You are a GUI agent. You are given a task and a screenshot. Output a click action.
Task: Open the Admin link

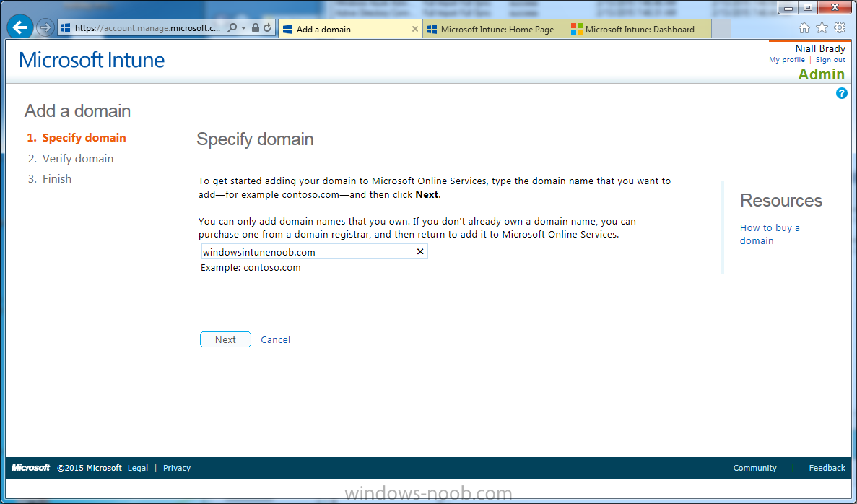822,74
